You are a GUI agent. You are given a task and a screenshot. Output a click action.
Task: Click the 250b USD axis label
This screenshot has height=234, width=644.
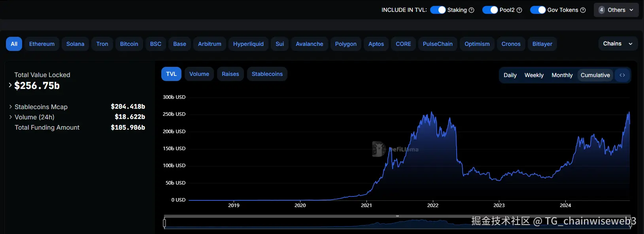tap(174, 114)
